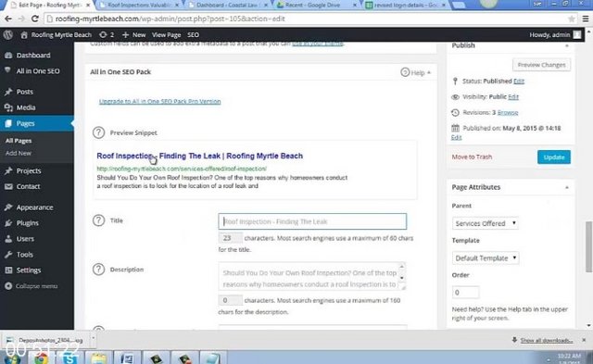Open the updates counter showing 2

[x=107, y=35]
